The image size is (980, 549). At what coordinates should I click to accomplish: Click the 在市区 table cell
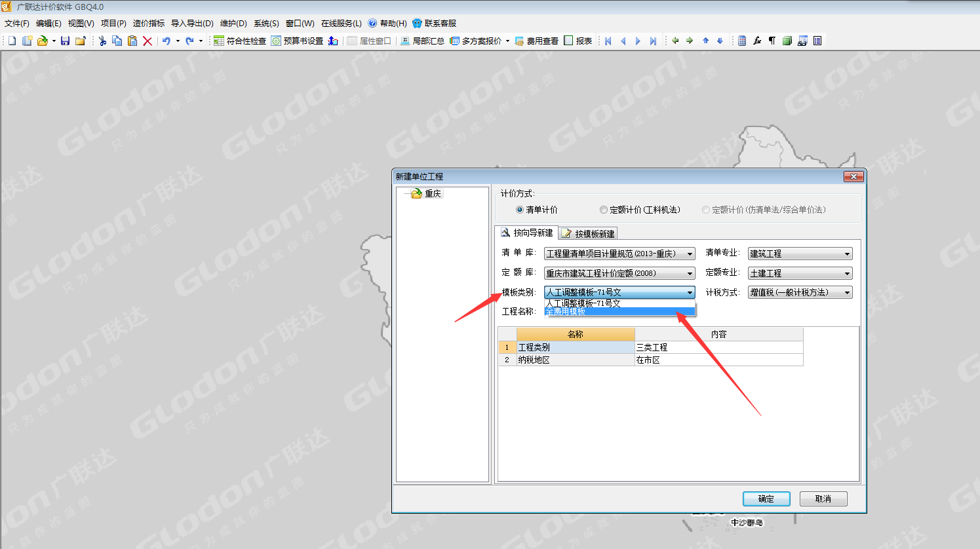pyautogui.click(x=718, y=360)
